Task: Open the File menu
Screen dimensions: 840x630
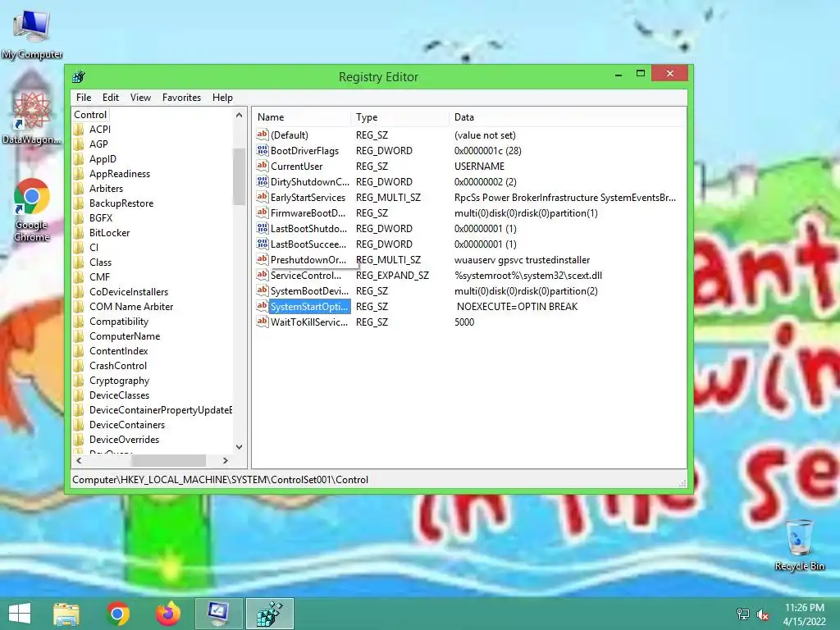Action: pos(84,98)
